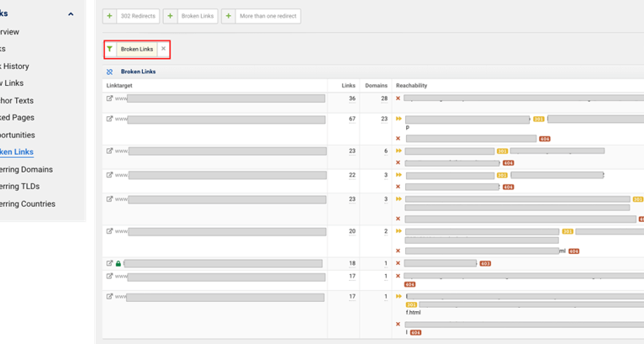Image resolution: width=644 pixels, height=344 pixels.
Task: Click the broken chain icon beside table title
Action: tap(110, 72)
